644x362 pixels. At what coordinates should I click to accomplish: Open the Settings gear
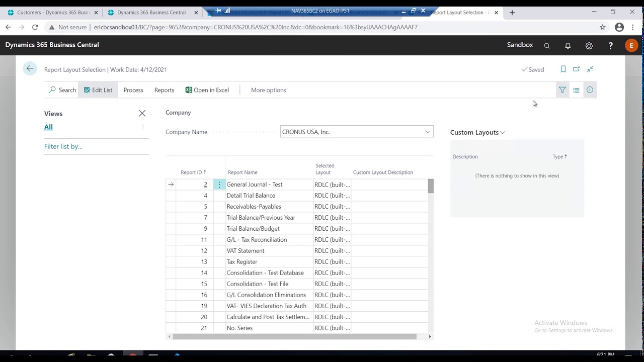(x=589, y=46)
